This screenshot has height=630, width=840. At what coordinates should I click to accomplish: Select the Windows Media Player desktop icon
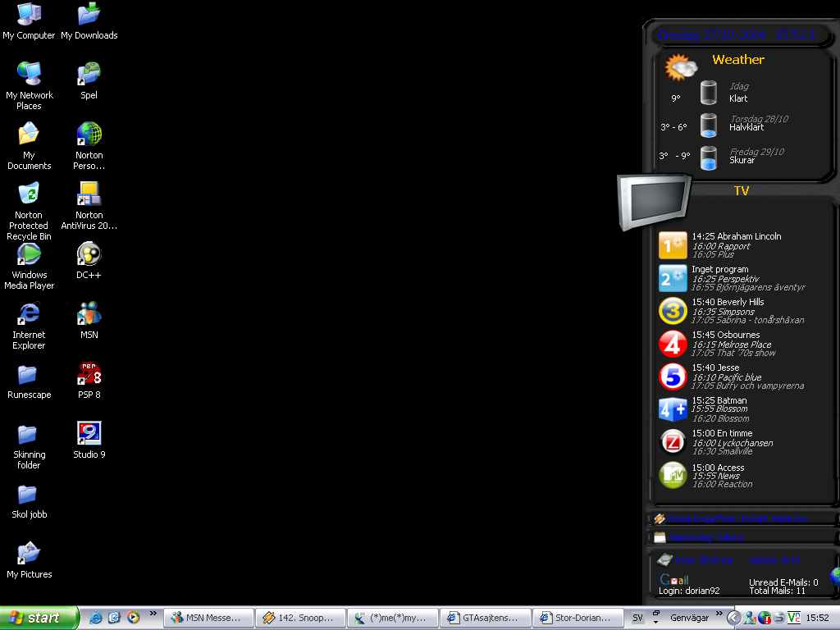click(x=29, y=267)
